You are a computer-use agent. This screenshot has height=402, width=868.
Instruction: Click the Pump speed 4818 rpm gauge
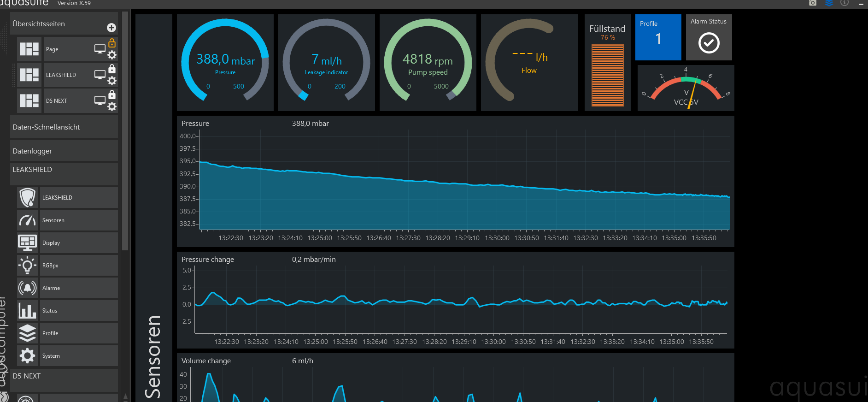[x=428, y=63]
